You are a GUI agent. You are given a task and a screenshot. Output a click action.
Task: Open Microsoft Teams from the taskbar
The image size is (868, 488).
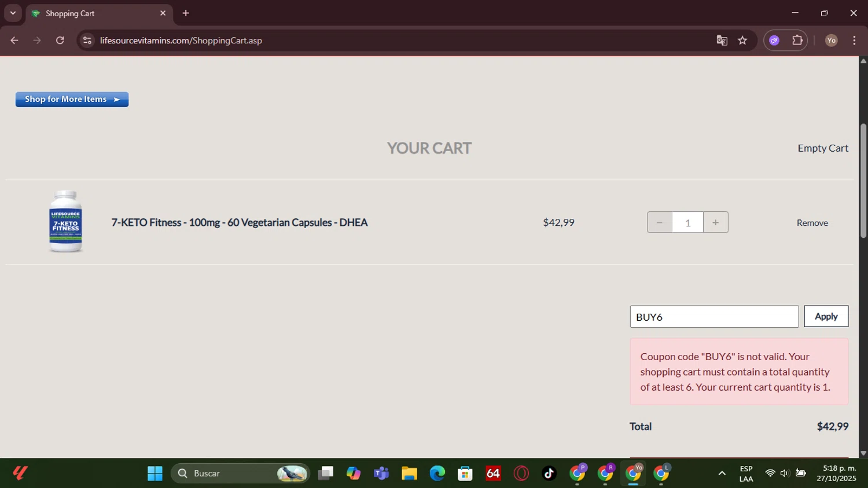[x=381, y=474]
